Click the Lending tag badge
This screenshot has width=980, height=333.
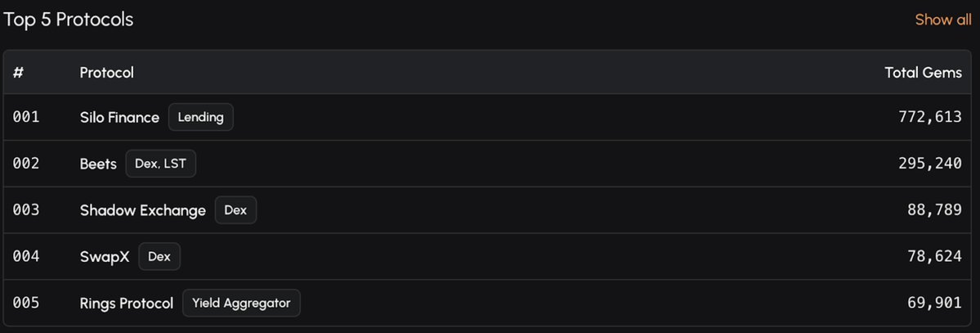200,117
